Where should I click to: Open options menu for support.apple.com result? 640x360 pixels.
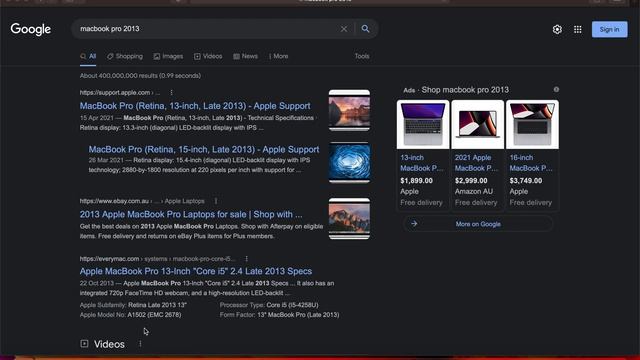(171, 93)
